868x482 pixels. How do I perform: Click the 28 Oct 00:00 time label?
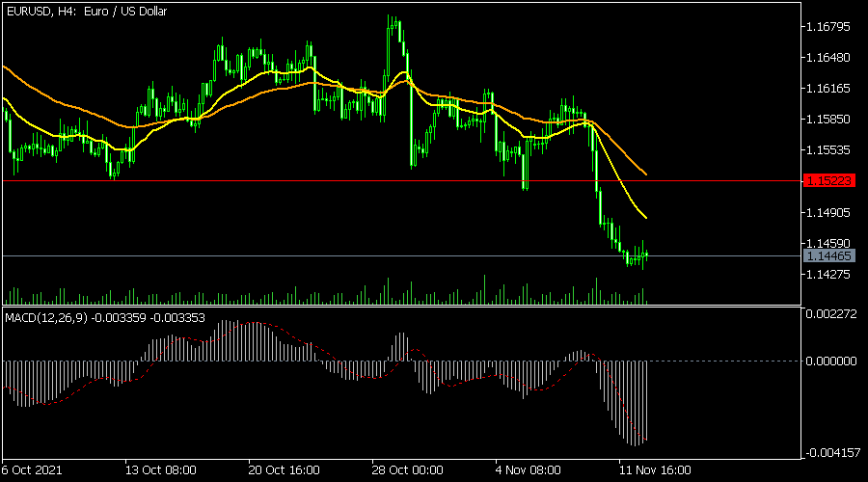(407, 470)
